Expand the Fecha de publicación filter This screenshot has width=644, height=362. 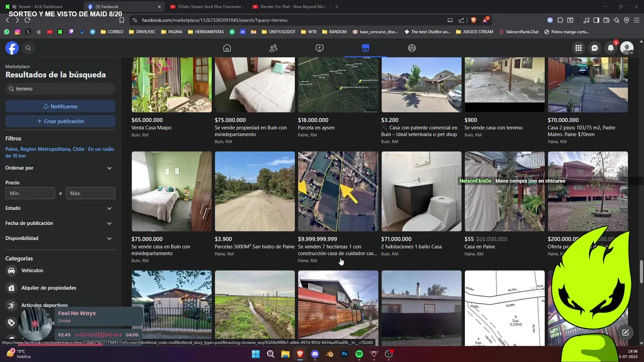coord(60,223)
